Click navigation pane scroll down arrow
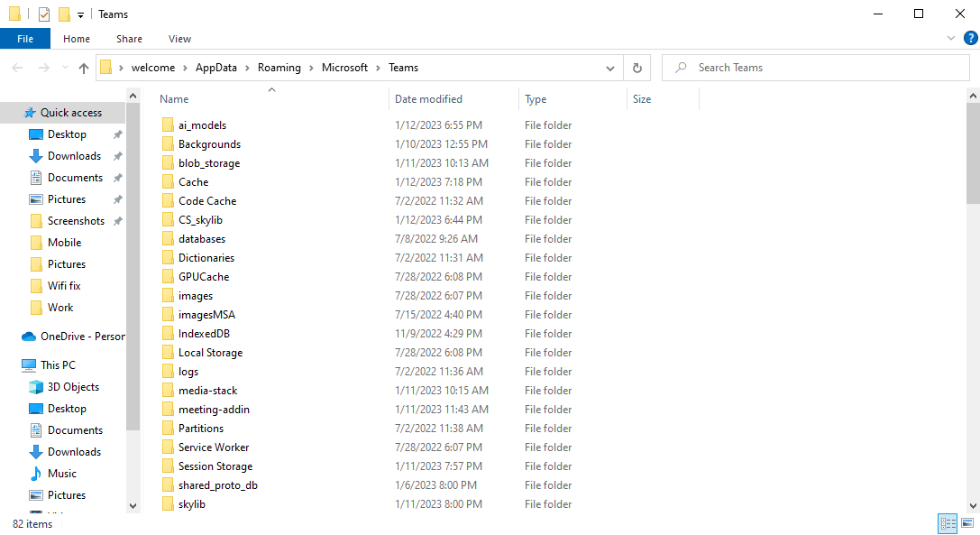 (133, 505)
